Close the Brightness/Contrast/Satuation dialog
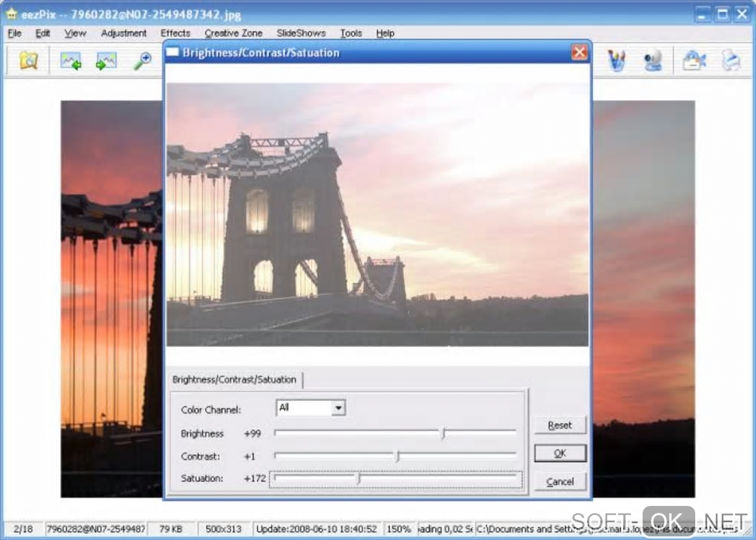Image resolution: width=756 pixels, height=540 pixels. pos(580,53)
